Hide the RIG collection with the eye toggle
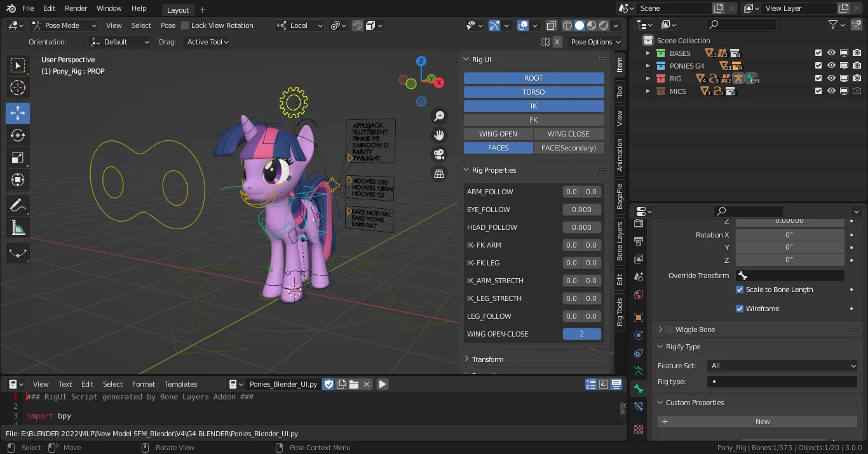Screen dimensions: 868x454 [831, 78]
